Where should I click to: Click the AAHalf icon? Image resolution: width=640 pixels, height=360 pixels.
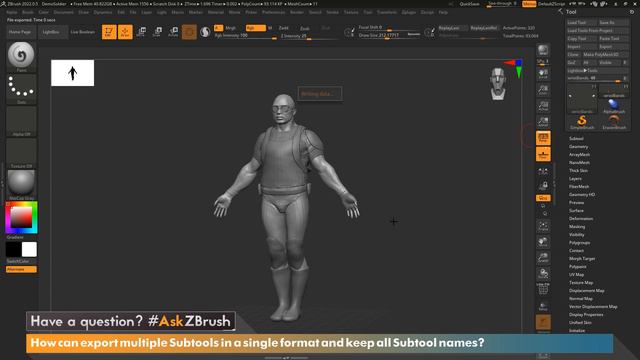click(x=543, y=122)
